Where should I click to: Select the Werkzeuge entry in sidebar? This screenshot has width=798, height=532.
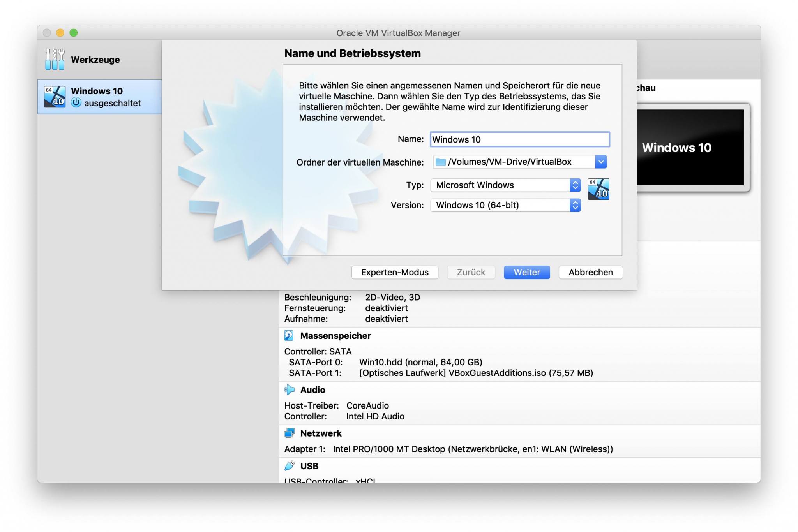click(95, 60)
